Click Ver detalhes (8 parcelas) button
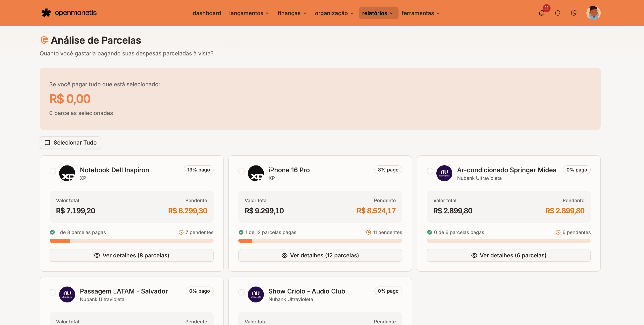The height and width of the screenshot is (325, 644). (132, 255)
